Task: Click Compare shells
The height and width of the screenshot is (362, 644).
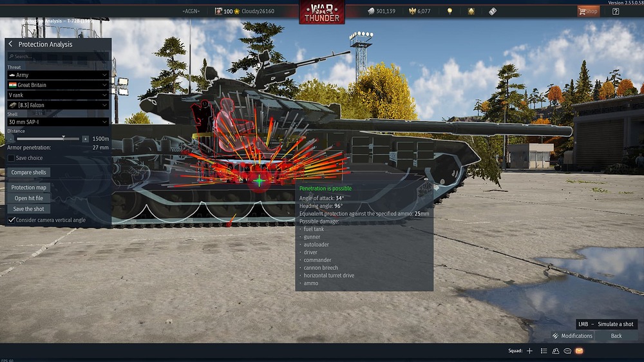Action: (x=28, y=172)
